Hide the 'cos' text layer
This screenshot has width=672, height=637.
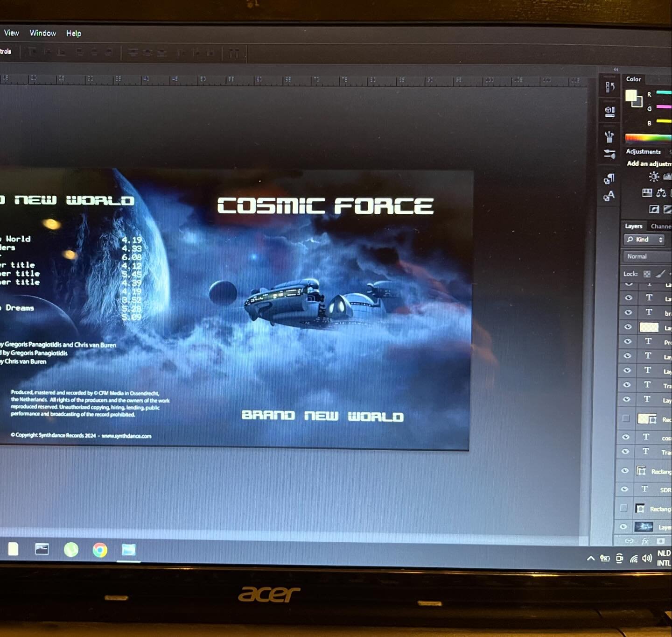click(626, 437)
